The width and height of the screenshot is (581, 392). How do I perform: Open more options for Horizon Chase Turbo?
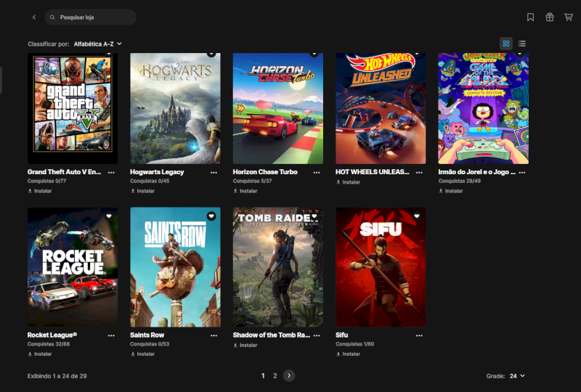click(x=317, y=173)
